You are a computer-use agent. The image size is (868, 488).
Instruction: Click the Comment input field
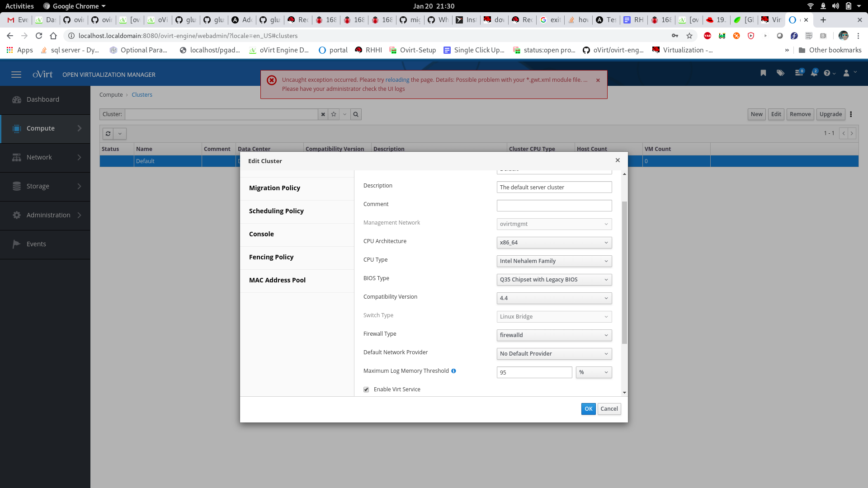554,206
